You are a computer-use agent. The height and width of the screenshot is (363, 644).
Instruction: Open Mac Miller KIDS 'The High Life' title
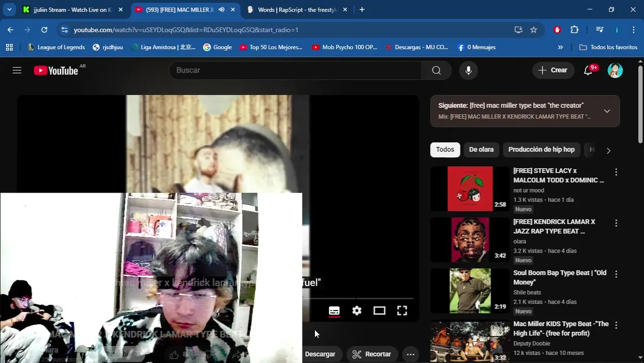point(561,328)
